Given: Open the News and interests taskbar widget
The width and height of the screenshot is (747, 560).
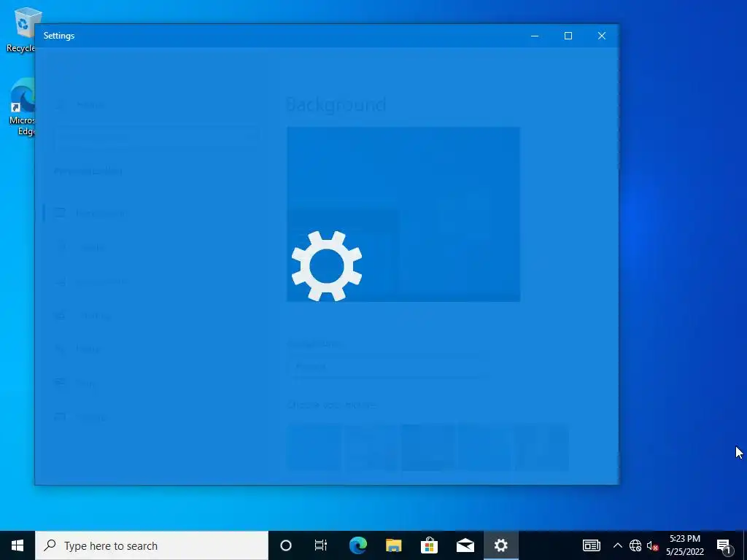Looking at the screenshot, I should point(591,545).
